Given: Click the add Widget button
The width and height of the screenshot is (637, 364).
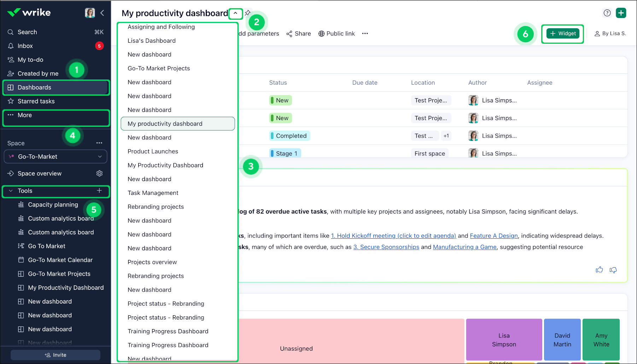Looking at the screenshot, I should [562, 34].
